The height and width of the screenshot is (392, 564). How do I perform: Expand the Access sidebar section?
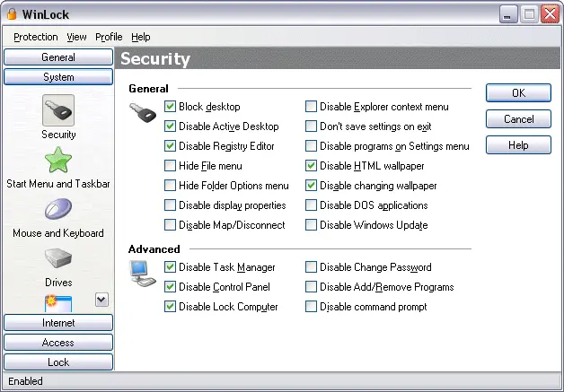(58, 343)
